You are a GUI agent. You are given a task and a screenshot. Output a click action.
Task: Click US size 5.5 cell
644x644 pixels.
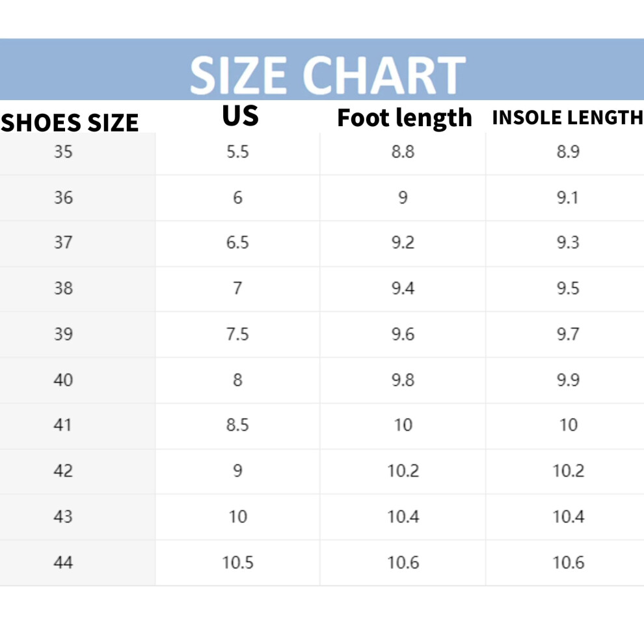(x=238, y=152)
